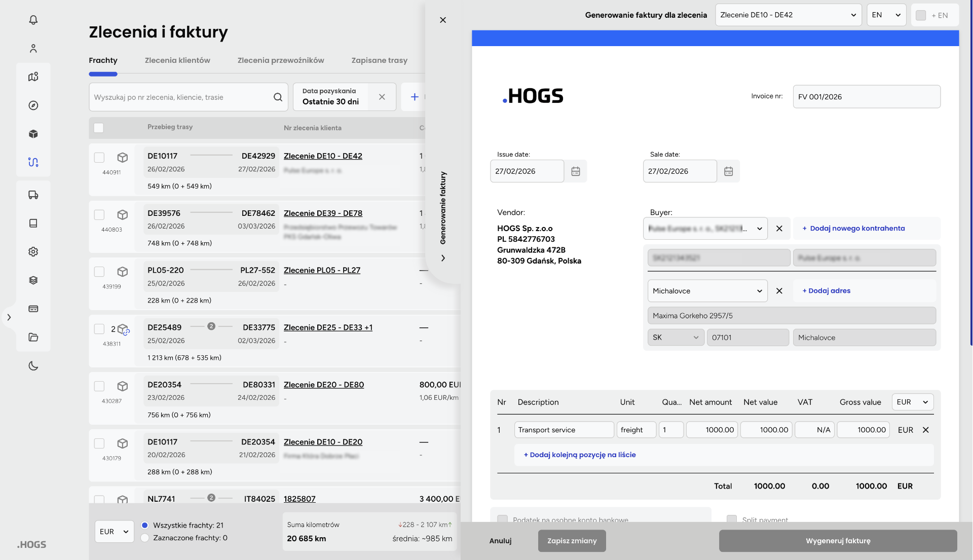Toggle dark mode moon icon
The image size is (973, 560).
(33, 366)
